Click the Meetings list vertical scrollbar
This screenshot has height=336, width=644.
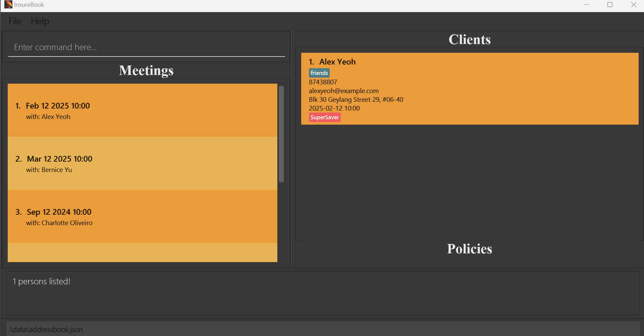point(281,134)
